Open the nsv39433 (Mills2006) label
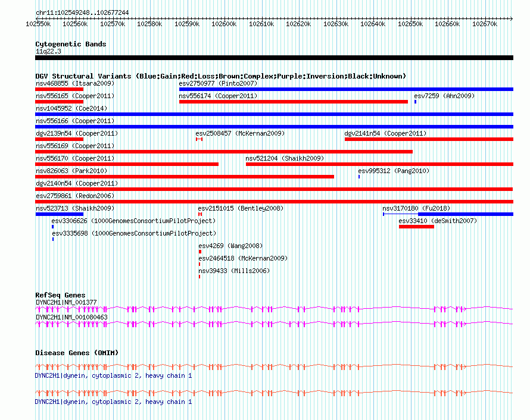Image resolution: width=530 pixels, height=420 pixels. tap(234, 271)
